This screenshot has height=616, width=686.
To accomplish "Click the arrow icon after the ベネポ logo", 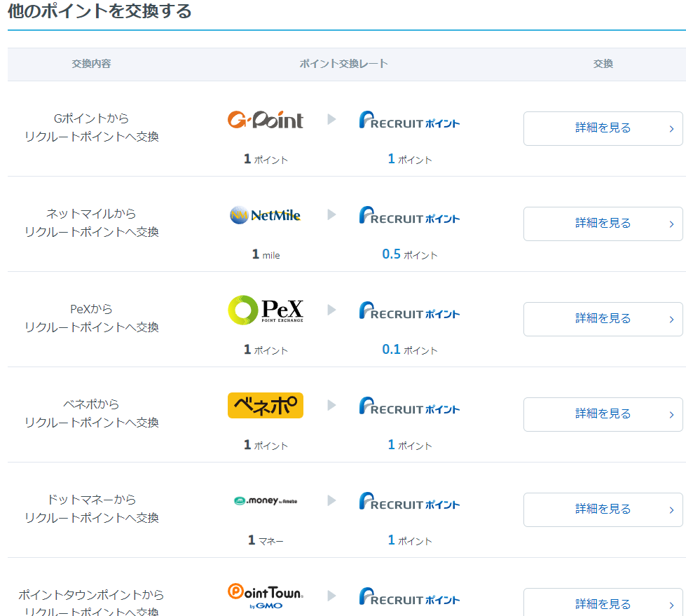I will (331, 405).
